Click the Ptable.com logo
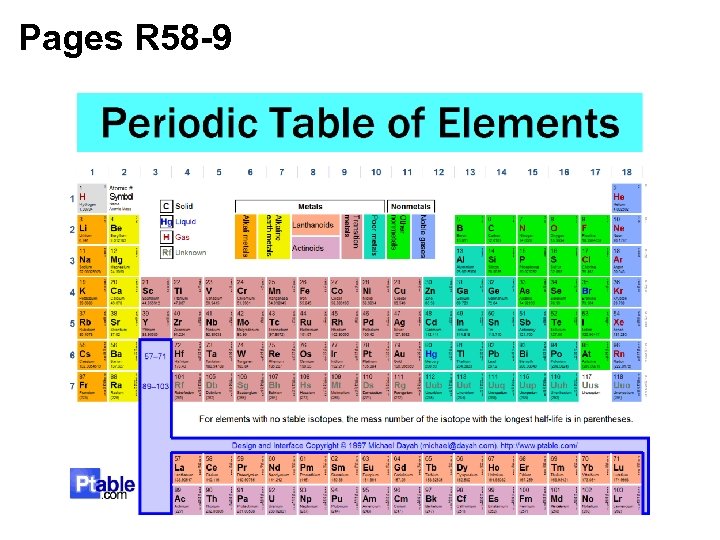The image size is (720, 540). coord(102,484)
